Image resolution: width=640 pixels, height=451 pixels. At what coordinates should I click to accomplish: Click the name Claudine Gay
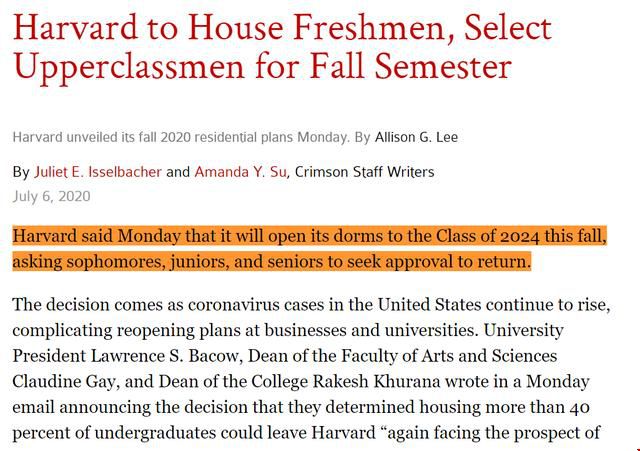click(64, 381)
